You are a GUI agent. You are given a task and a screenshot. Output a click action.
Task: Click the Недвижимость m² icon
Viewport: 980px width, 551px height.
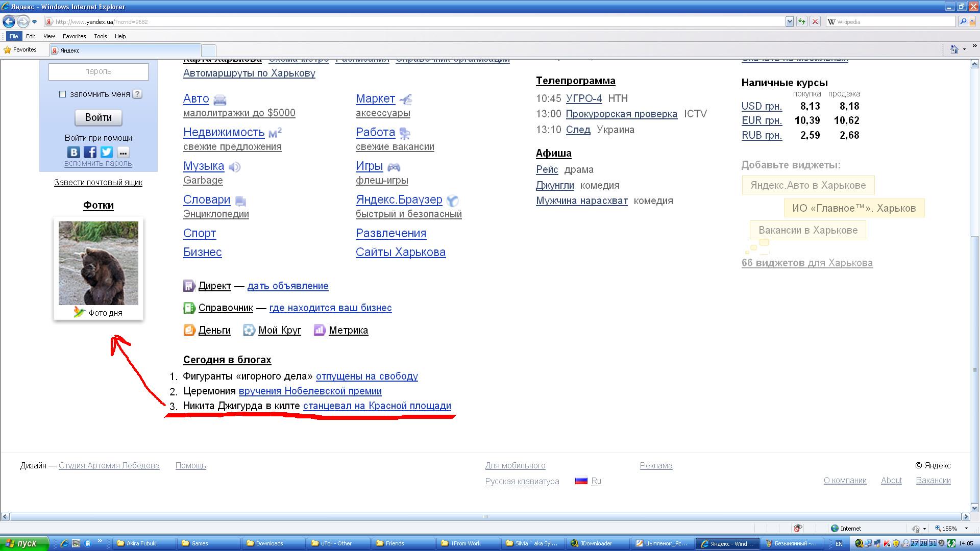(275, 133)
